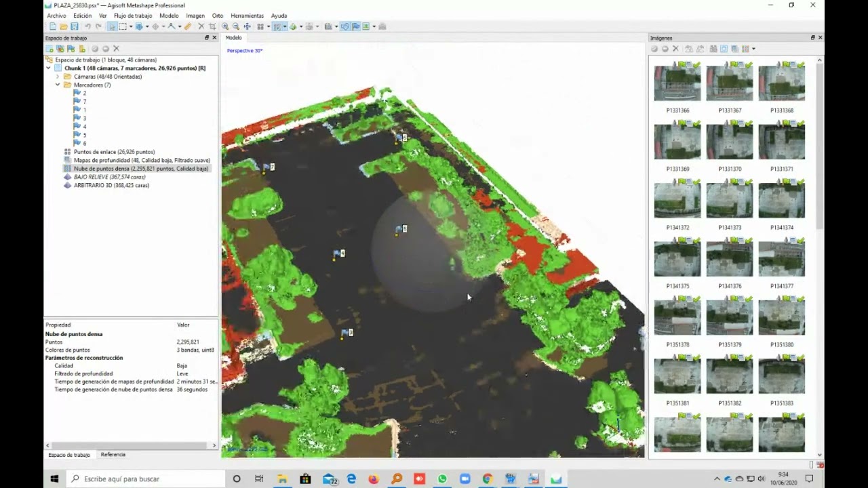Open the Zoom app from the taskbar

pos(465,479)
